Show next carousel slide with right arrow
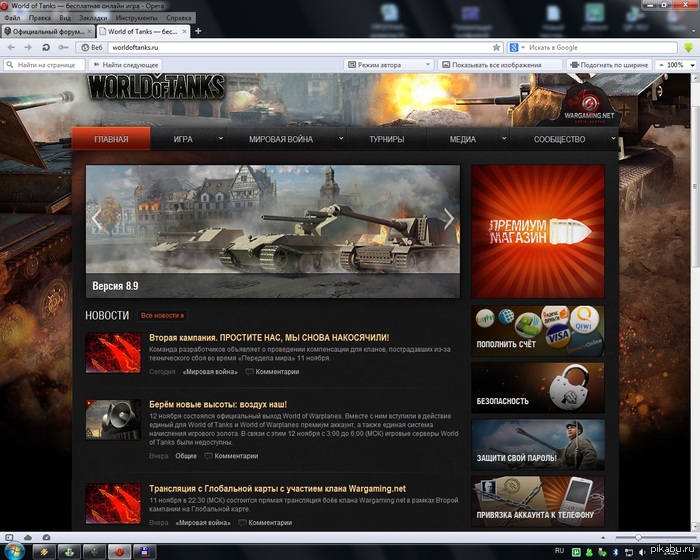Viewport: 700px width, 560px height. tap(449, 218)
